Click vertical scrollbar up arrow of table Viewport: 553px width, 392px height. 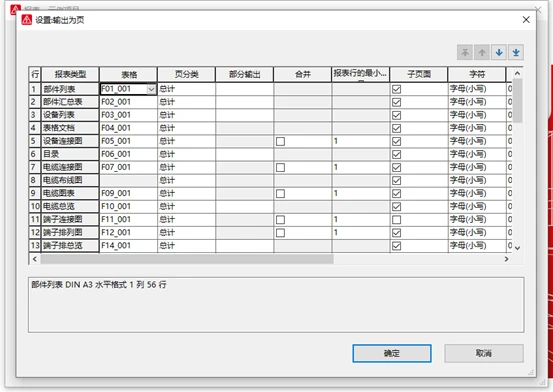click(x=517, y=73)
